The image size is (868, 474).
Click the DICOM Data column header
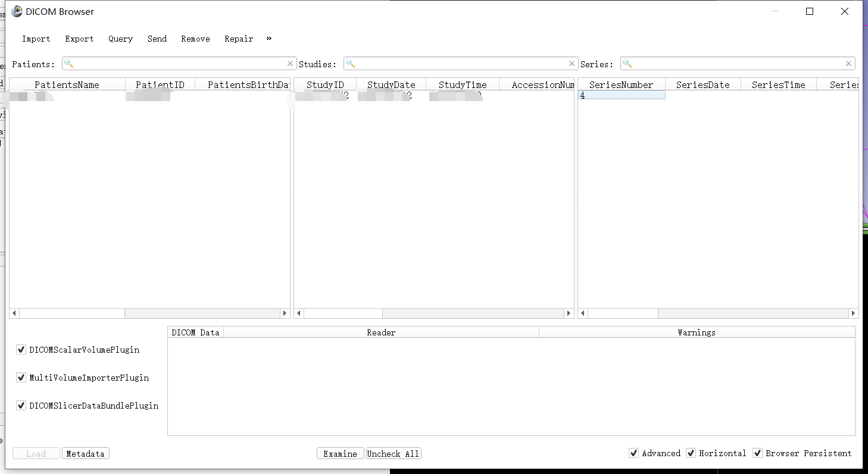pos(195,332)
